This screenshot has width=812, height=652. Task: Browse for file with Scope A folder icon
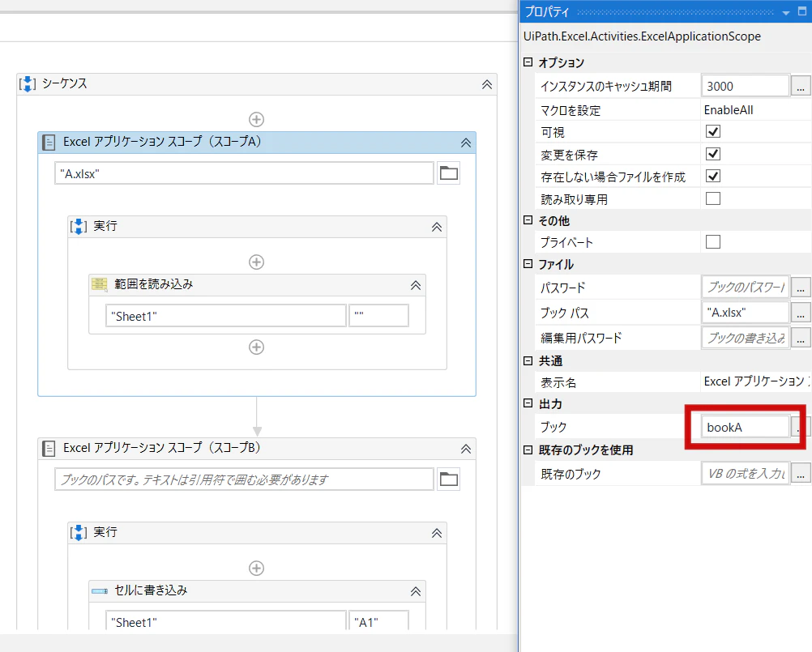click(448, 173)
